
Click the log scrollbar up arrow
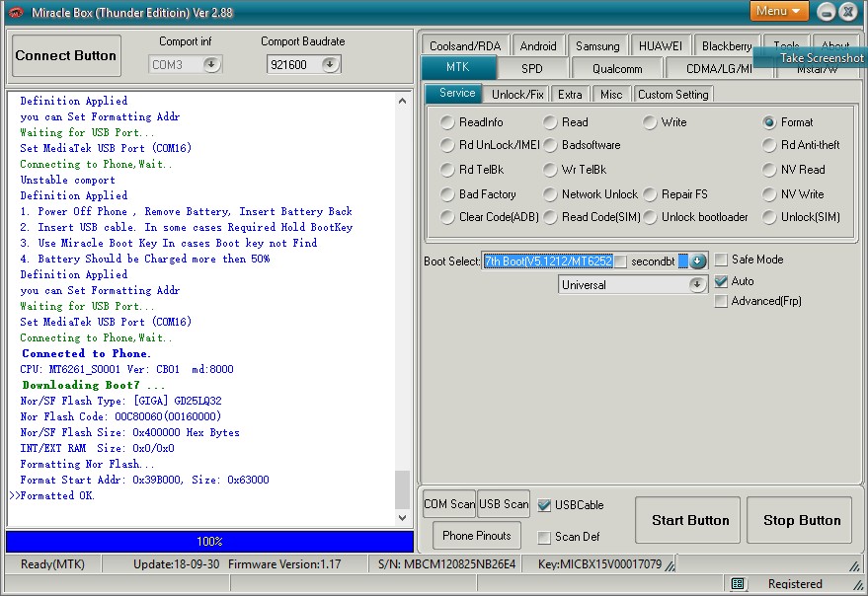pyautogui.click(x=403, y=101)
